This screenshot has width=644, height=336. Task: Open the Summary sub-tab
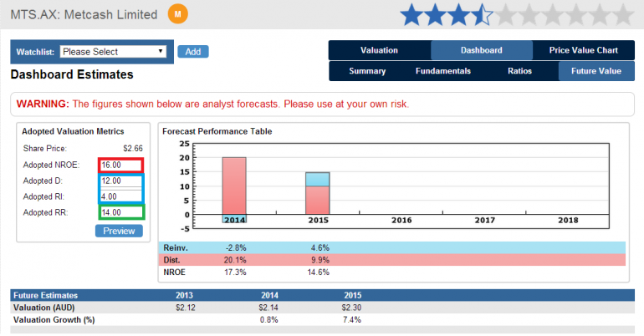(367, 71)
